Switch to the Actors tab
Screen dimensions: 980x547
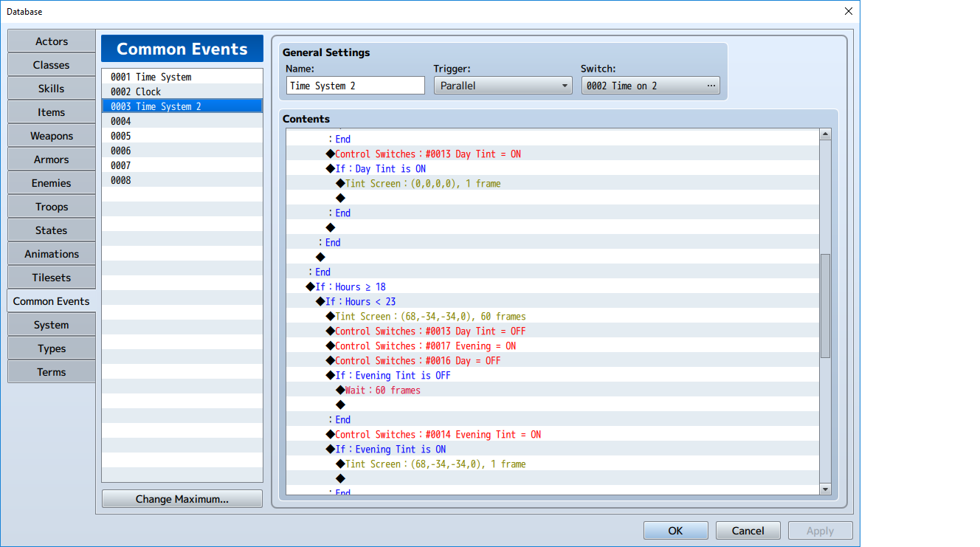tap(52, 41)
